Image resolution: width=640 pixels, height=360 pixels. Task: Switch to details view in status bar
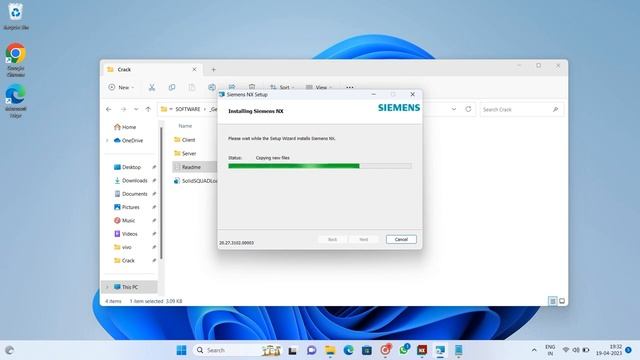(552, 301)
